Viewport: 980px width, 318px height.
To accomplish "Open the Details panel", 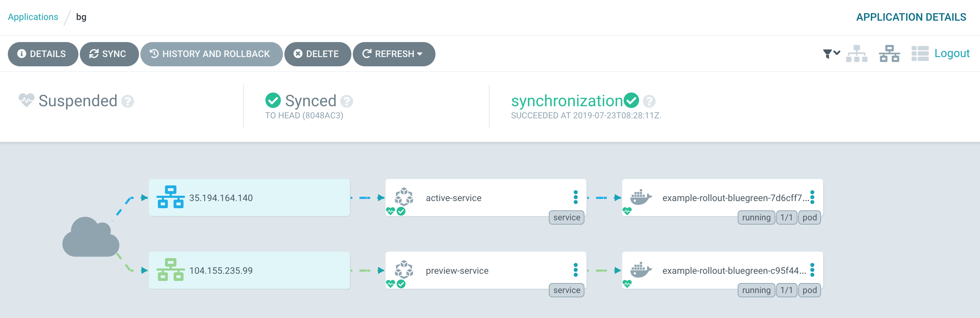I will coord(43,54).
